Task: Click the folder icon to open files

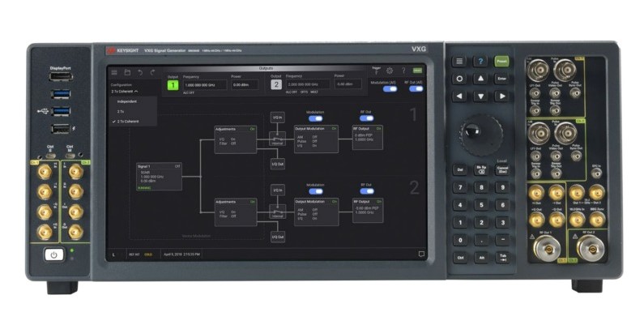Action: [x=127, y=73]
